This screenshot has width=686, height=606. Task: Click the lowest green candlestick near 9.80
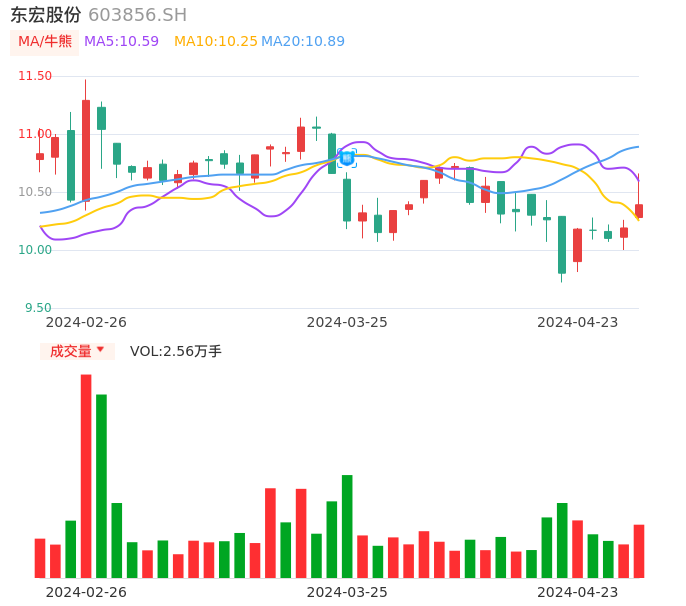point(562,245)
